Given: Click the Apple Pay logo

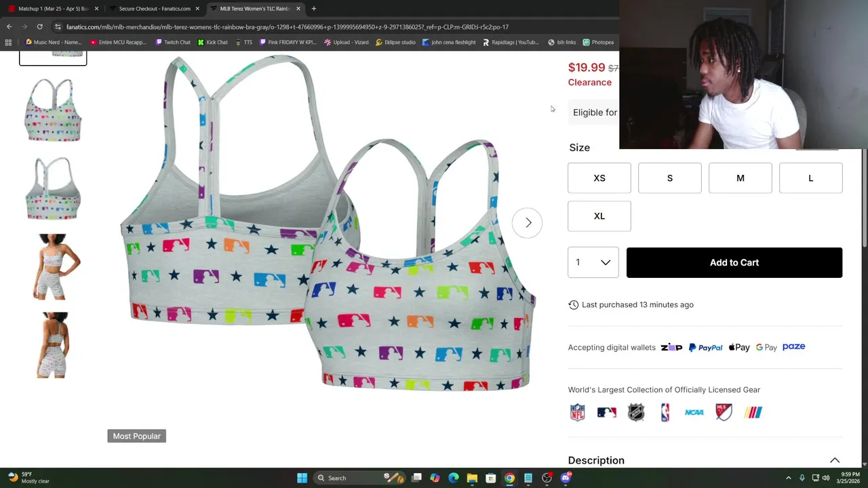Looking at the screenshot, I should (739, 347).
